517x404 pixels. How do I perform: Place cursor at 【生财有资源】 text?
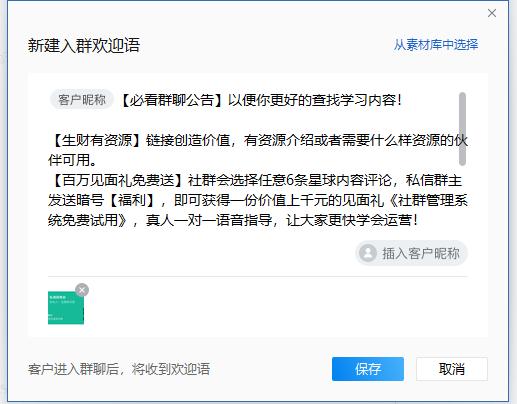pyautogui.click(x=95, y=140)
